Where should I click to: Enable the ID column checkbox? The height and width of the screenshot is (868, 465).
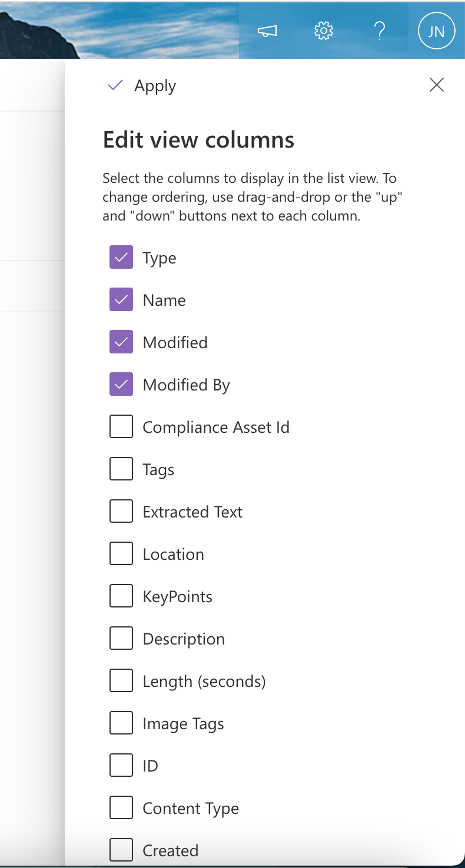click(x=121, y=766)
